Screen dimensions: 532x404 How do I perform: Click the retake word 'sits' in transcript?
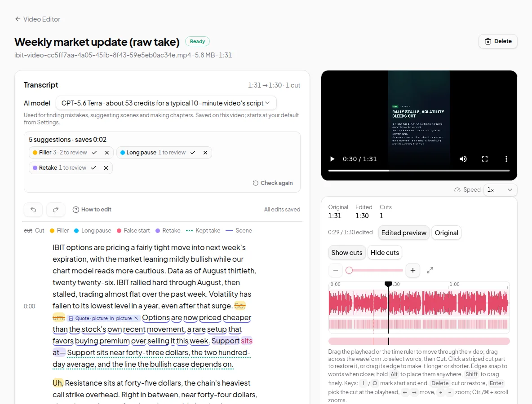(247, 341)
